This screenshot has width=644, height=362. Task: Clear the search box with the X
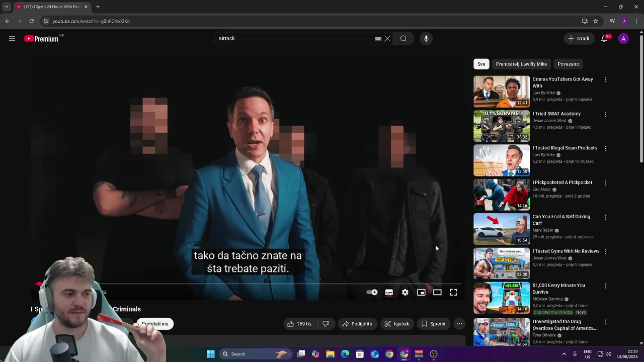click(387, 39)
